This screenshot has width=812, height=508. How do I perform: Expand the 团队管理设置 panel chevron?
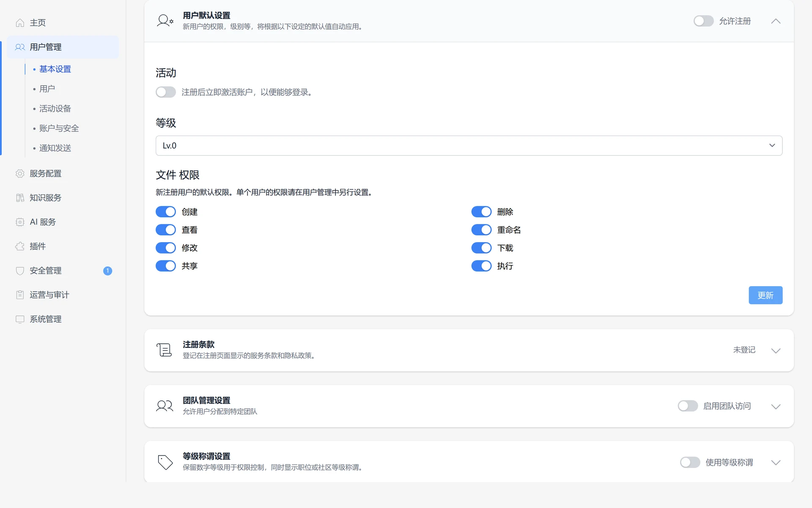(776, 406)
